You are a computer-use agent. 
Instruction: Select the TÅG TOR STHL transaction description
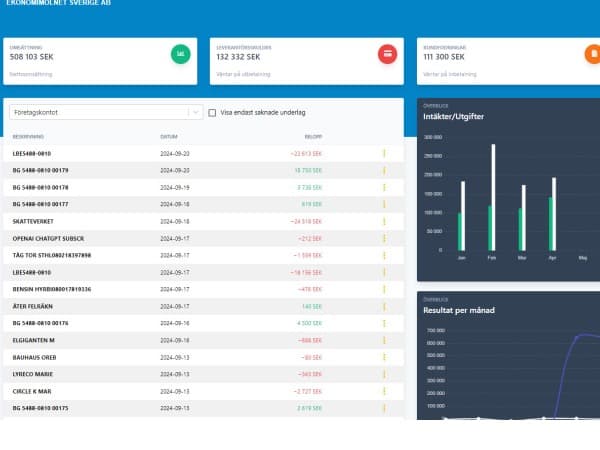pos(52,255)
